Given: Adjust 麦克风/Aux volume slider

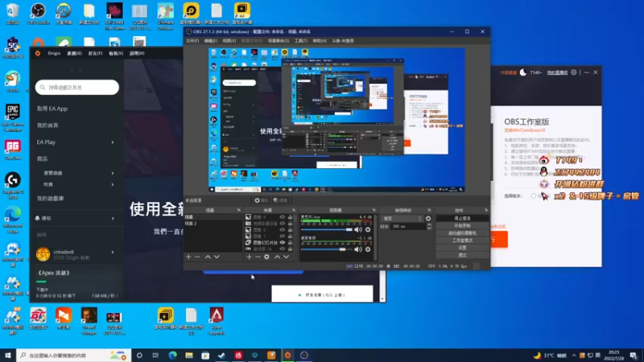Looking at the screenshot, I should (327, 230).
